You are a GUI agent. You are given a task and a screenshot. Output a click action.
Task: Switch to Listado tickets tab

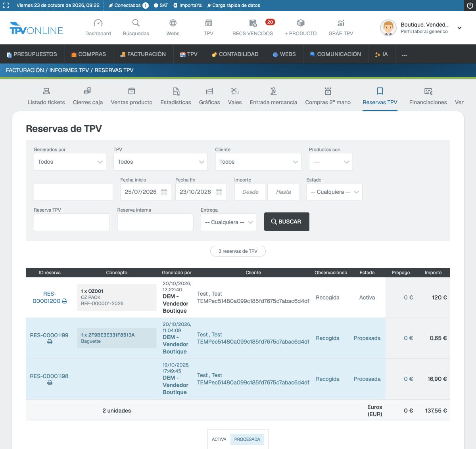pos(46,96)
